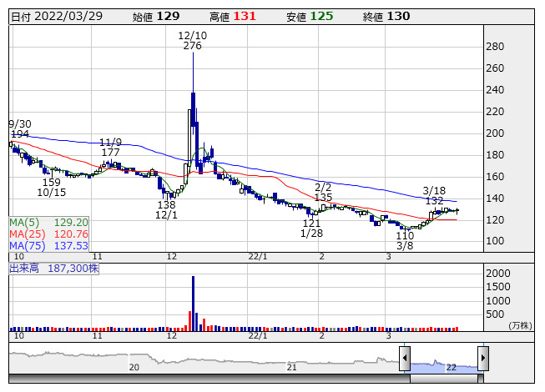
Task: Click the volume label 187,300株
Action: 73,269
